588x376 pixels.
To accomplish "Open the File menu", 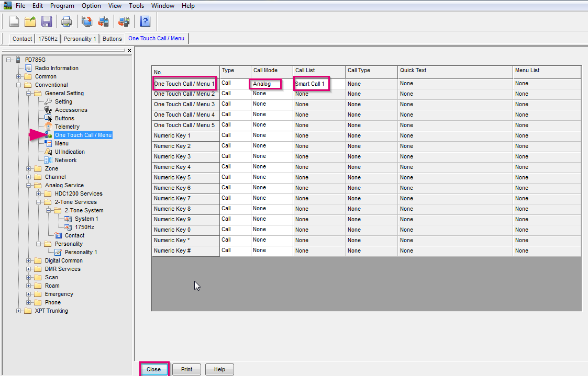I will point(20,6).
